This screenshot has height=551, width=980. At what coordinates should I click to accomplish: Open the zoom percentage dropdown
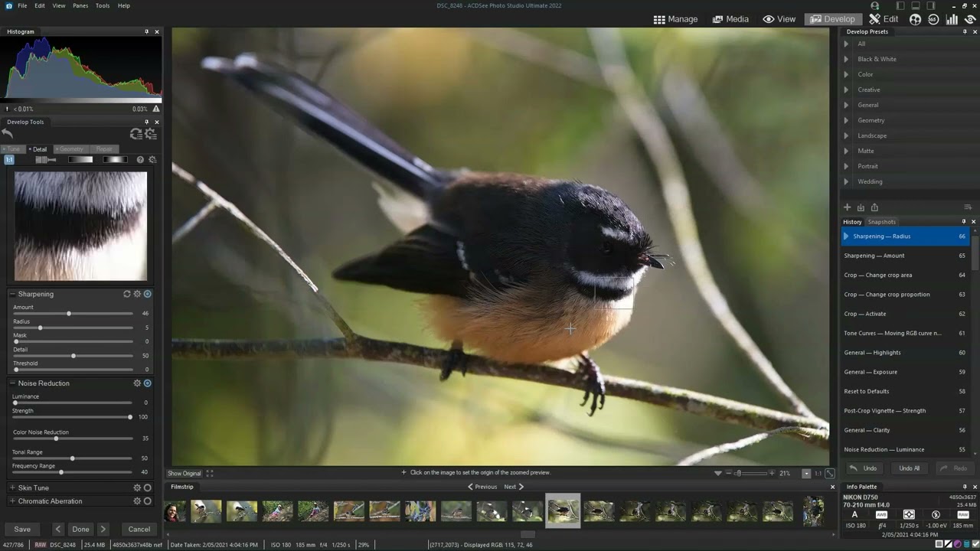(806, 473)
